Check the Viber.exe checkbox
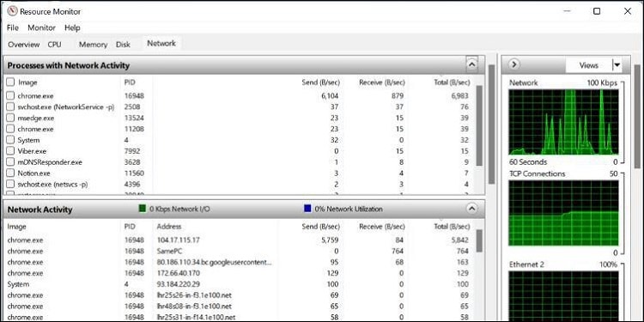The width and height of the screenshot is (644, 322). 10,151
